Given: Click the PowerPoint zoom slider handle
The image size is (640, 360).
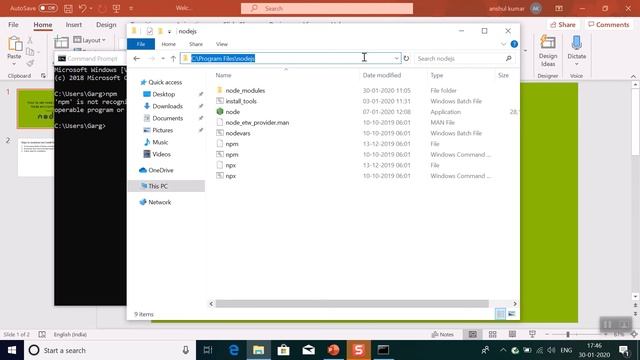Looking at the screenshot, I should [568, 334].
